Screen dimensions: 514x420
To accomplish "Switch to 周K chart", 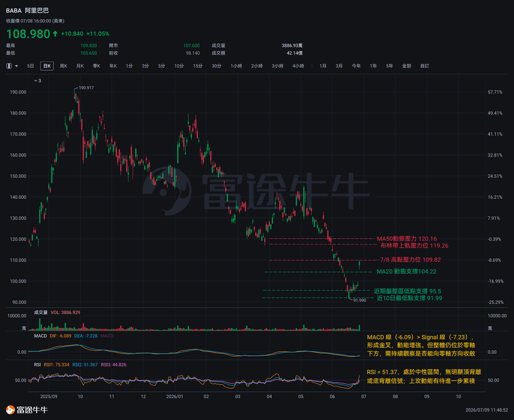I will 64,66.
